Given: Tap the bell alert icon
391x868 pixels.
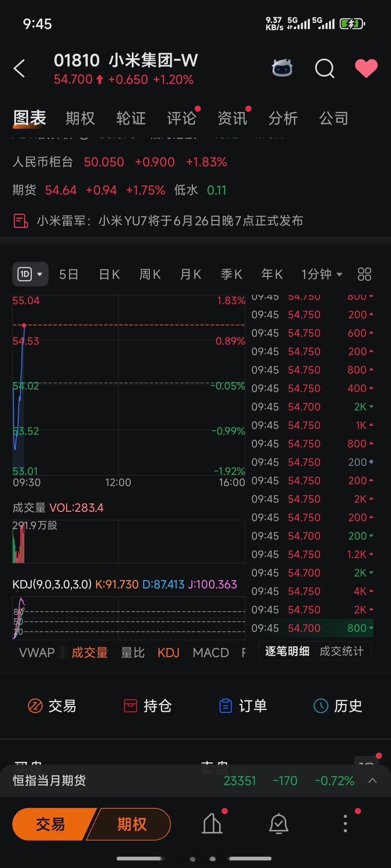Looking at the screenshot, I should [x=279, y=824].
